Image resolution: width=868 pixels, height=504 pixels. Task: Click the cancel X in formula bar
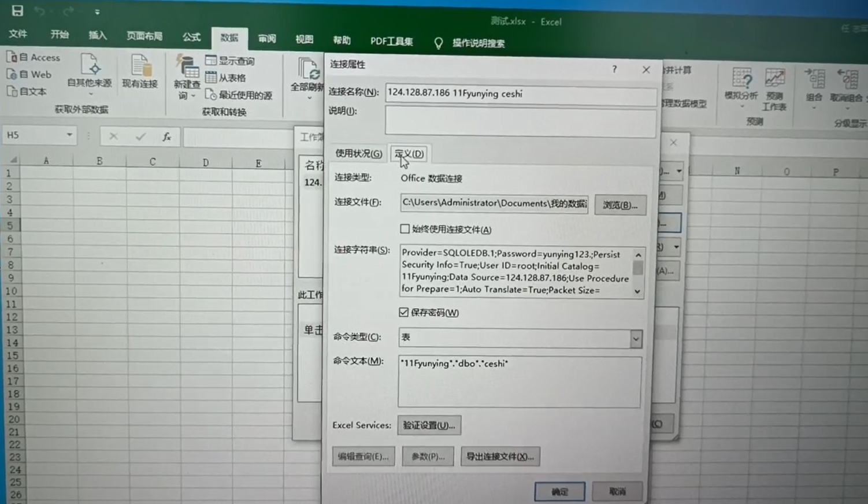tap(113, 136)
